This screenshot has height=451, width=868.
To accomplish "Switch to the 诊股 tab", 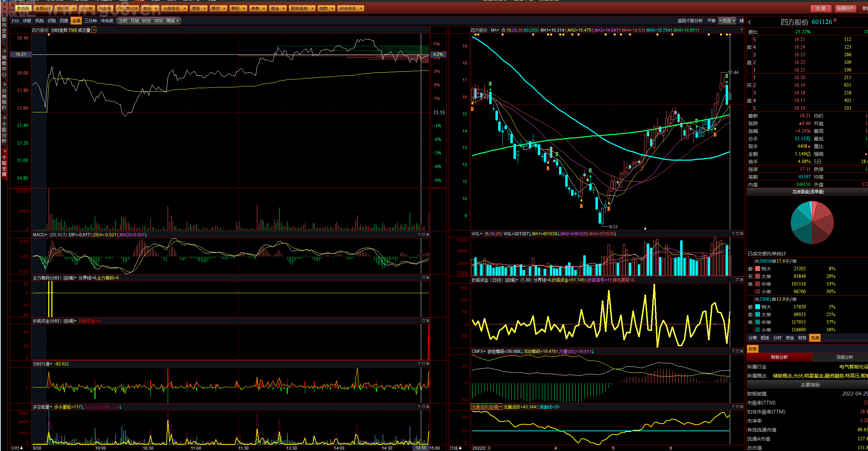I will 27,21.
